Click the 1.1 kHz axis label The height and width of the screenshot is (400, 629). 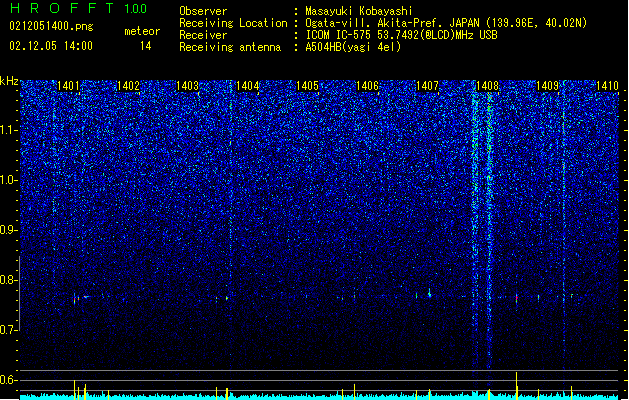(9, 130)
